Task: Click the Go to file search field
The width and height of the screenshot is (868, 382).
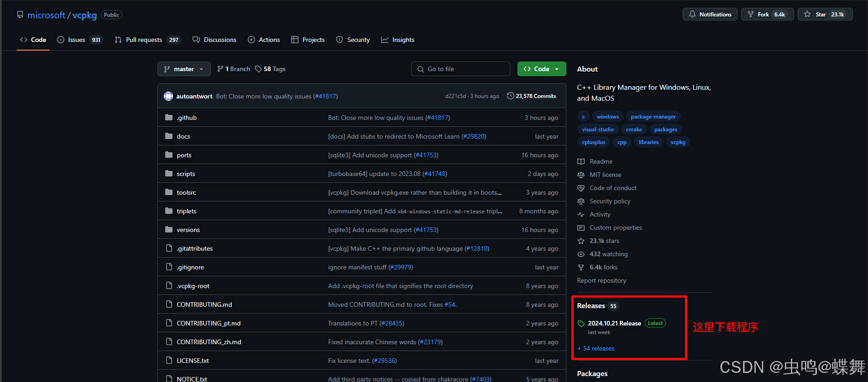Action: click(x=460, y=69)
